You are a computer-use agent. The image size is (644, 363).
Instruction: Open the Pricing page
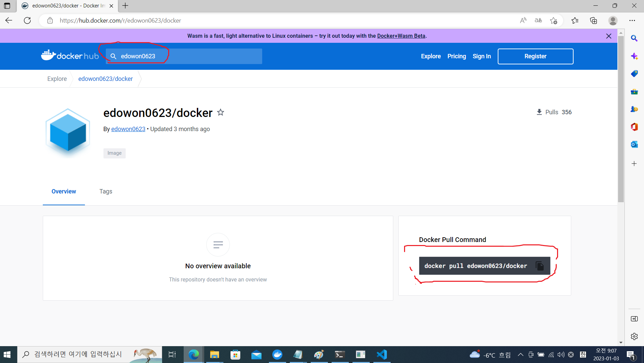click(x=457, y=56)
